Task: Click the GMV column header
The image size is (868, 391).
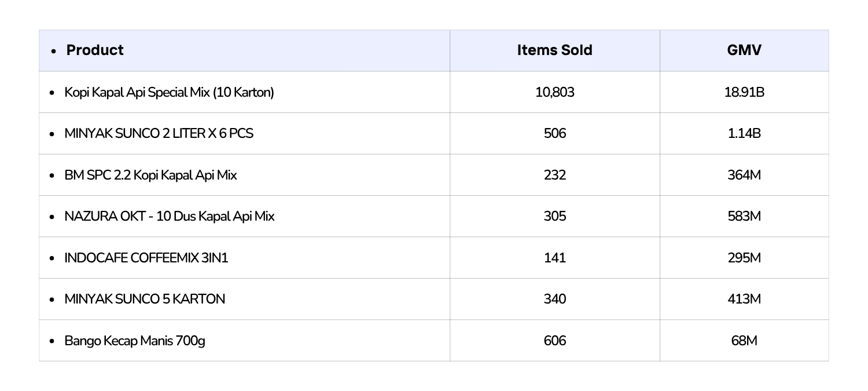Action: coord(744,50)
